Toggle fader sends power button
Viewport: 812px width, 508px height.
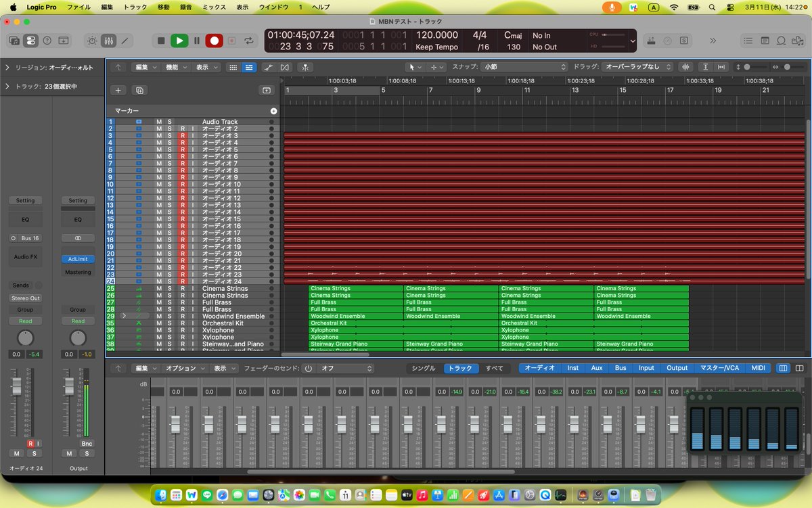[x=308, y=369]
